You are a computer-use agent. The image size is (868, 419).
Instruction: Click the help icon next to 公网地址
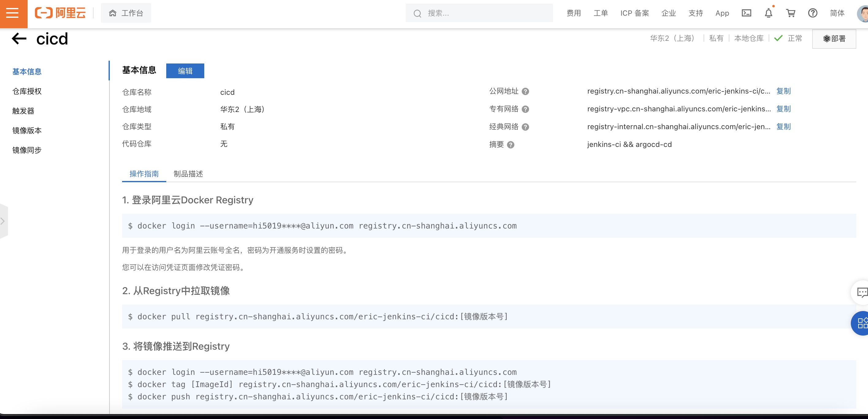click(x=525, y=91)
